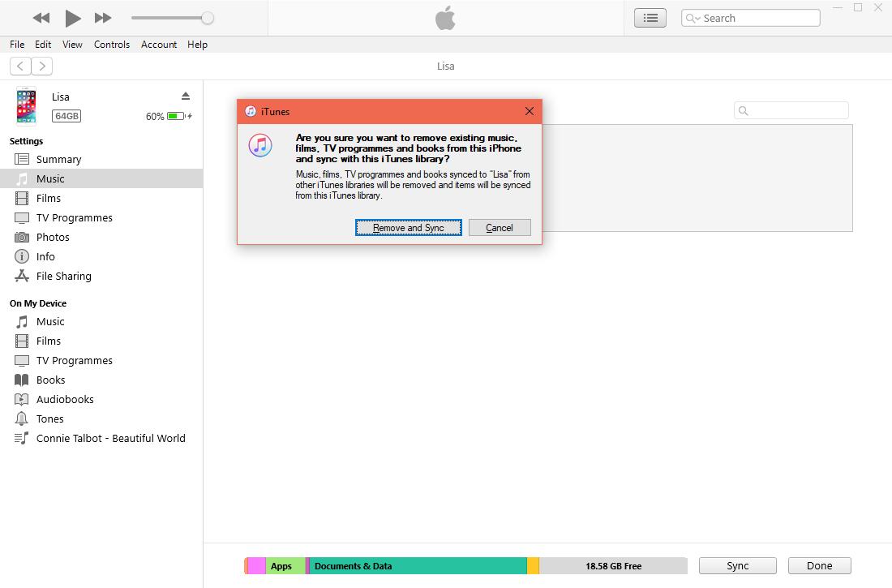Click the iTunes Search field
This screenshot has height=588, width=892.
(750, 18)
